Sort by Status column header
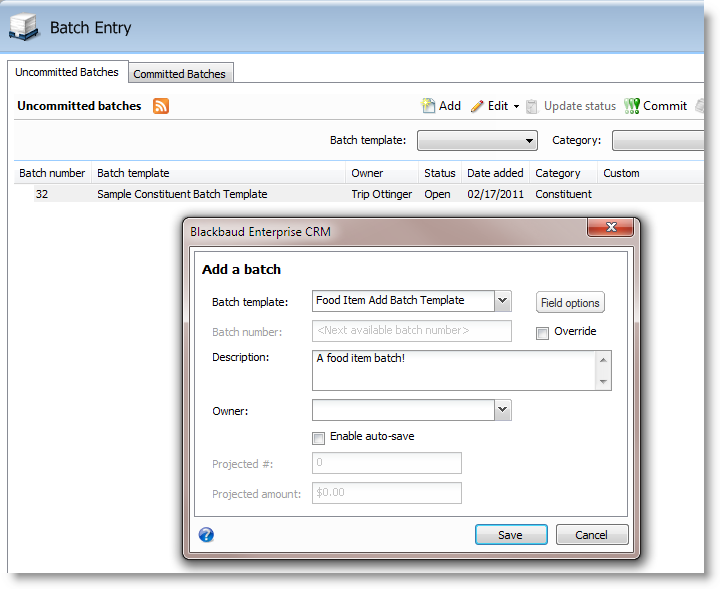The height and width of the screenshot is (589, 720). [x=440, y=173]
